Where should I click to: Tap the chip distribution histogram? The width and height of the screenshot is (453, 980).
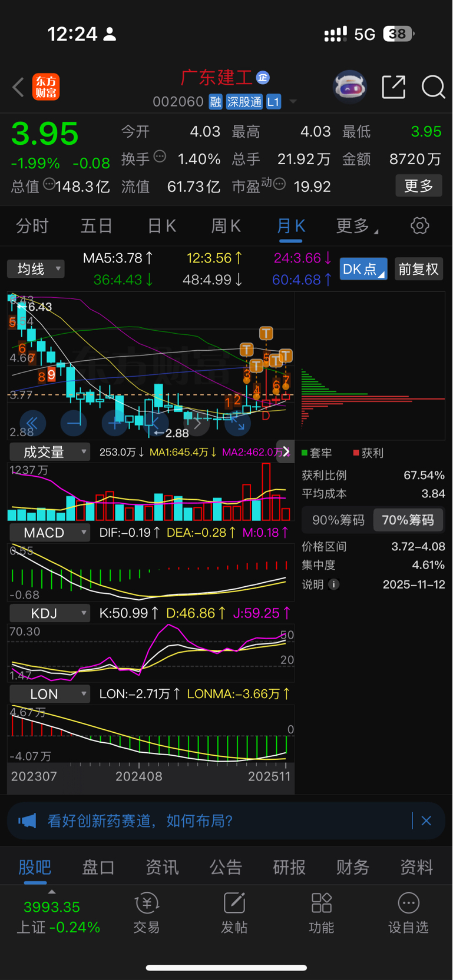372,399
